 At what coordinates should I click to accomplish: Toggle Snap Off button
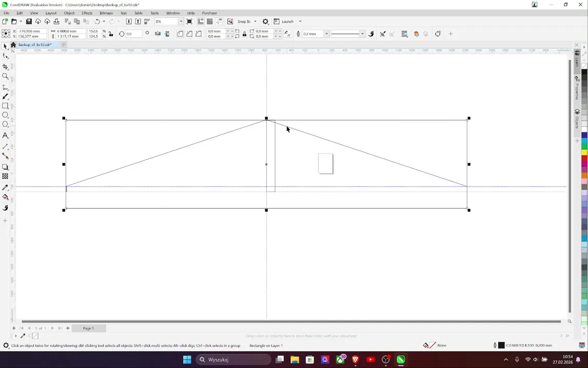pos(230,21)
